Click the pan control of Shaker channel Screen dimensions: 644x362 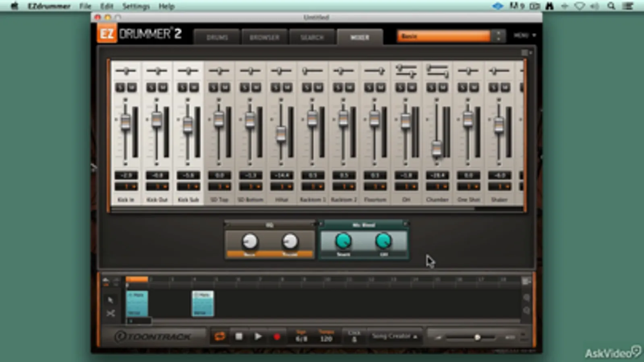[499, 71]
